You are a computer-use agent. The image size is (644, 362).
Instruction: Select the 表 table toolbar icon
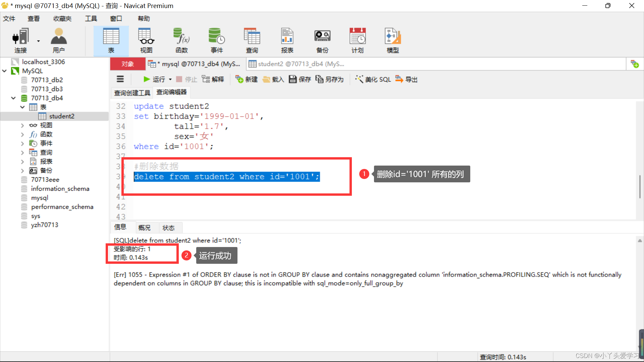(x=111, y=41)
